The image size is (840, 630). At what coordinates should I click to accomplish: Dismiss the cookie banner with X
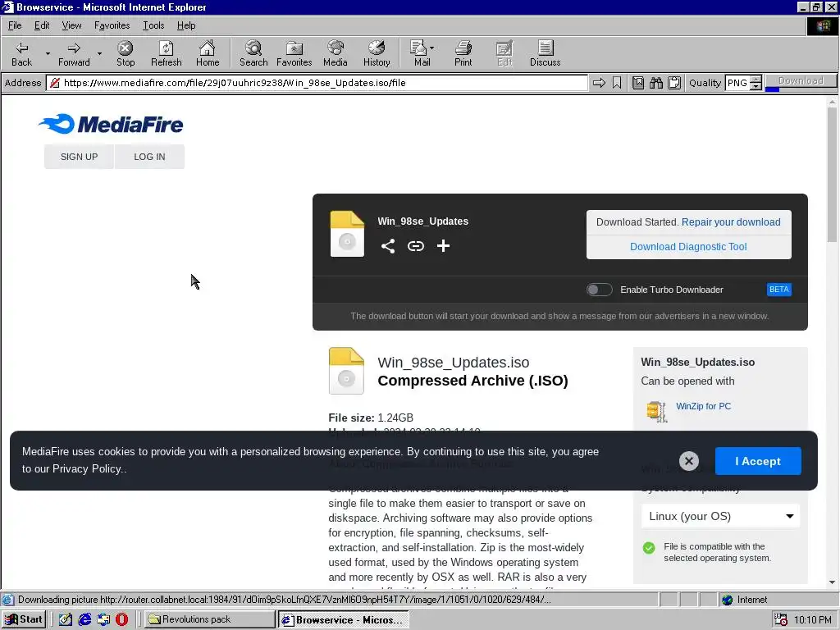tap(689, 461)
